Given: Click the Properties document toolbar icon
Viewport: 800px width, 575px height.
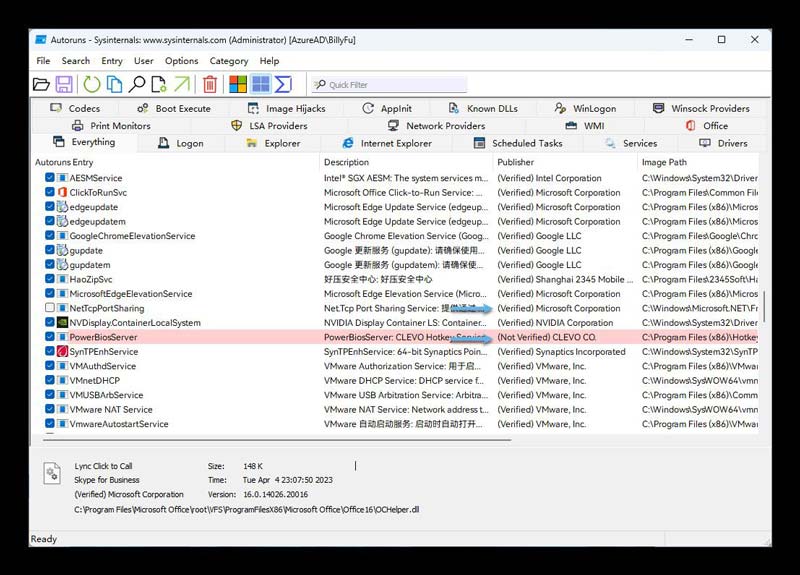Looking at the screenshot, I should (159, 84).
